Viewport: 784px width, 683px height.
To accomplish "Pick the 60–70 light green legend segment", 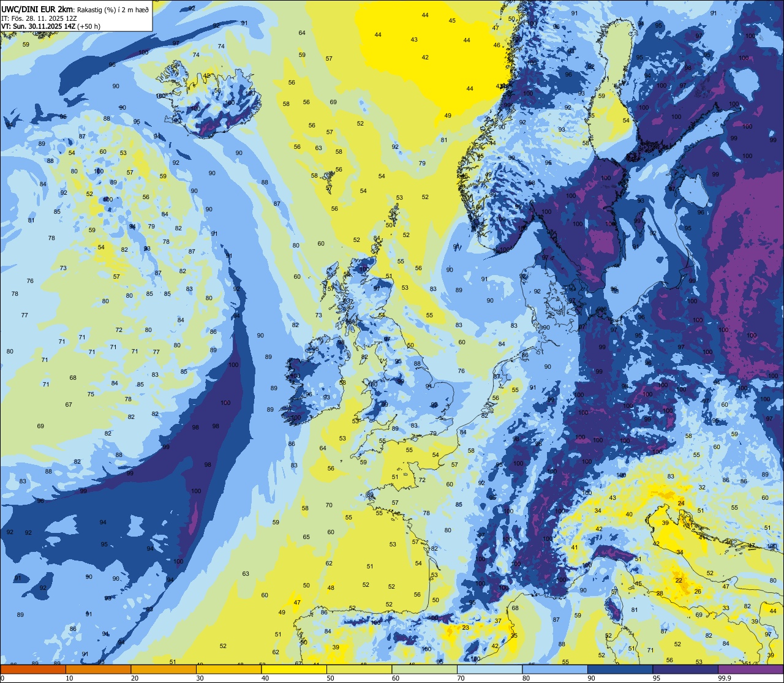I will pyautogui.click(x=424, y=670).
